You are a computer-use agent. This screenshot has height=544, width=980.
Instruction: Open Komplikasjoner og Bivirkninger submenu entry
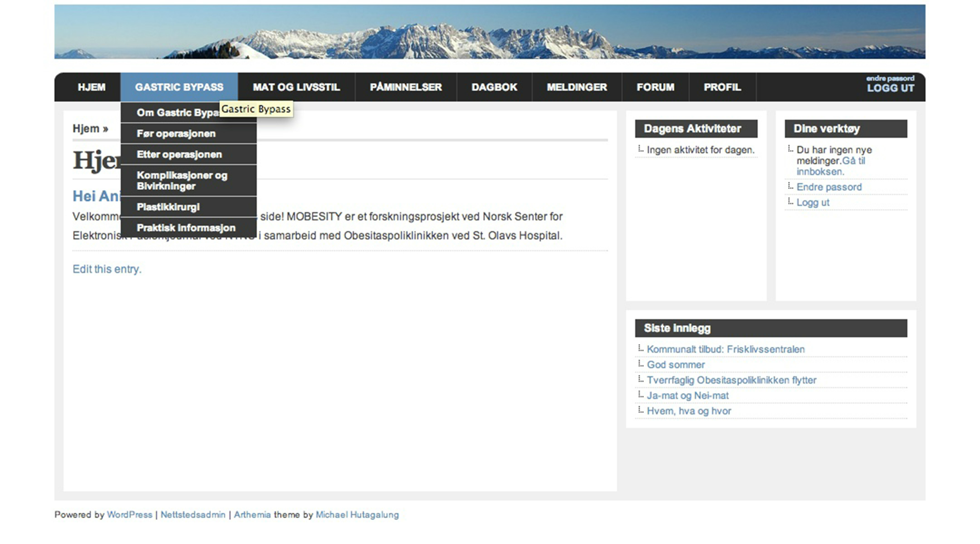182,181
